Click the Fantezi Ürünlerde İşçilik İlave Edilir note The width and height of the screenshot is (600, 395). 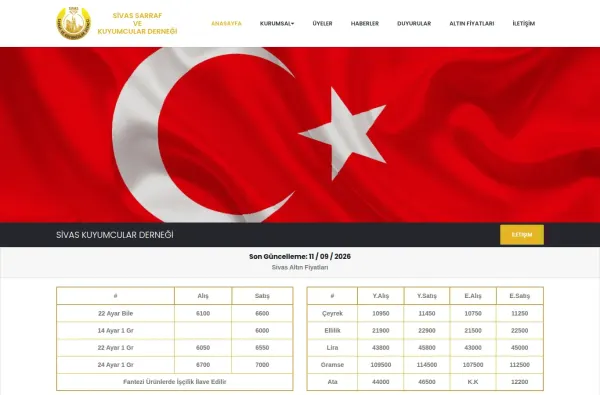tap(175, 382)
